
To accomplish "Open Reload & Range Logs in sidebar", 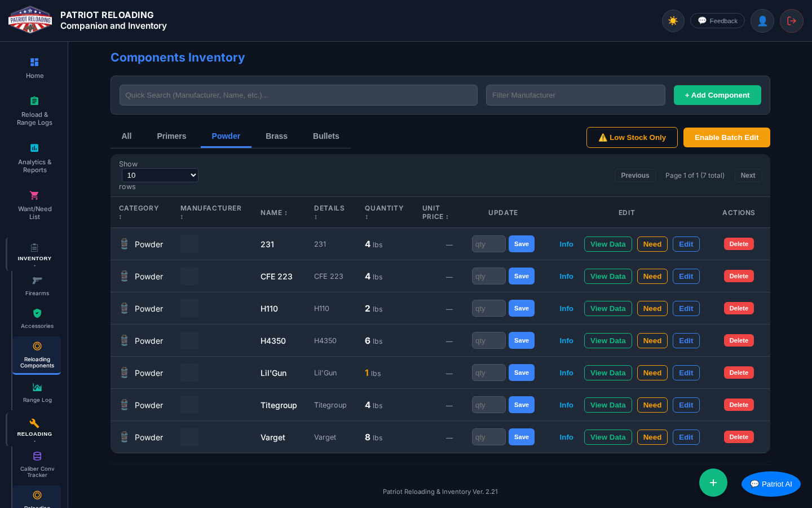I will coord(34,111).
